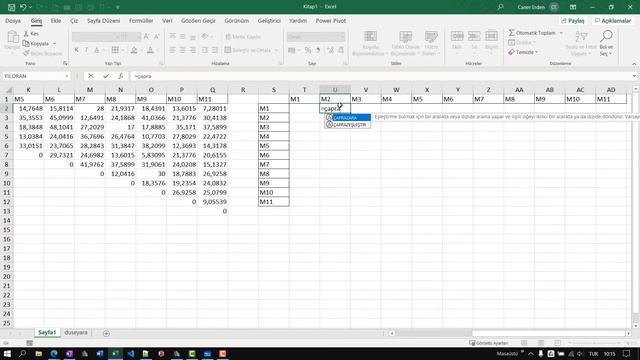The image size is (640, 360).
Task: Expand the formula bar
Action: coord(634,76)
